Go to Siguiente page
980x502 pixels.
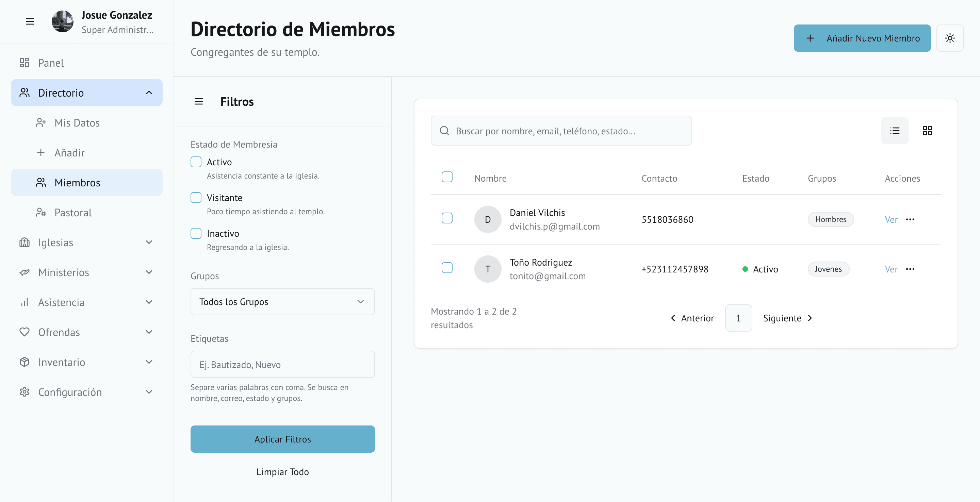click(x=788, y=318)
